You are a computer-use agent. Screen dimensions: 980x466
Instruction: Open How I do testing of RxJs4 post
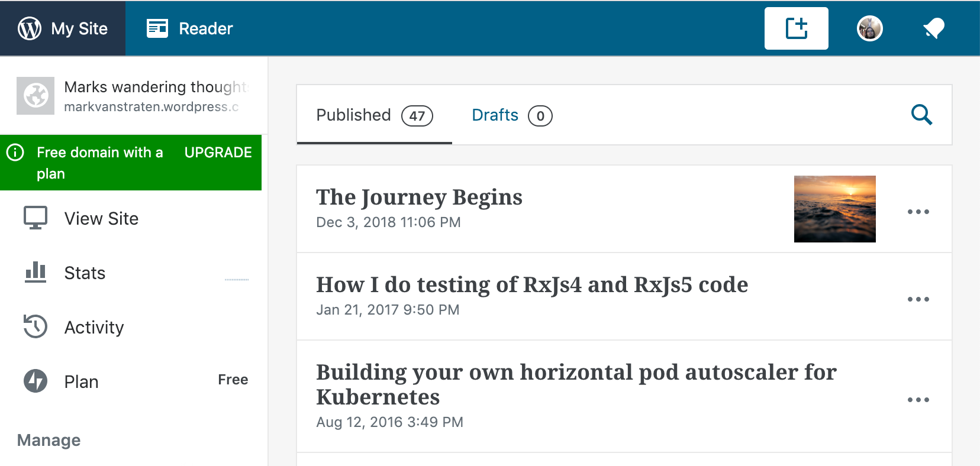click(x=532, y=284)
